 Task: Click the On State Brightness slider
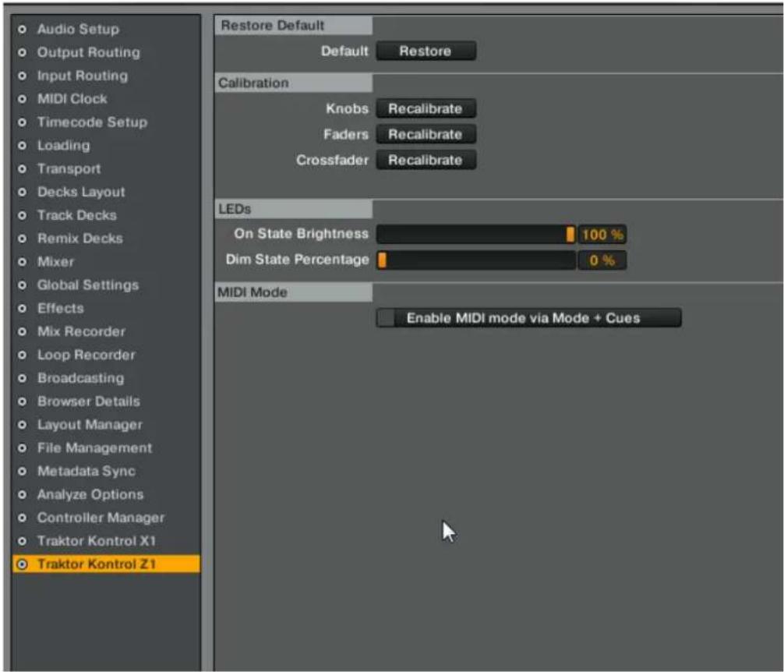(x=476, y=234)
